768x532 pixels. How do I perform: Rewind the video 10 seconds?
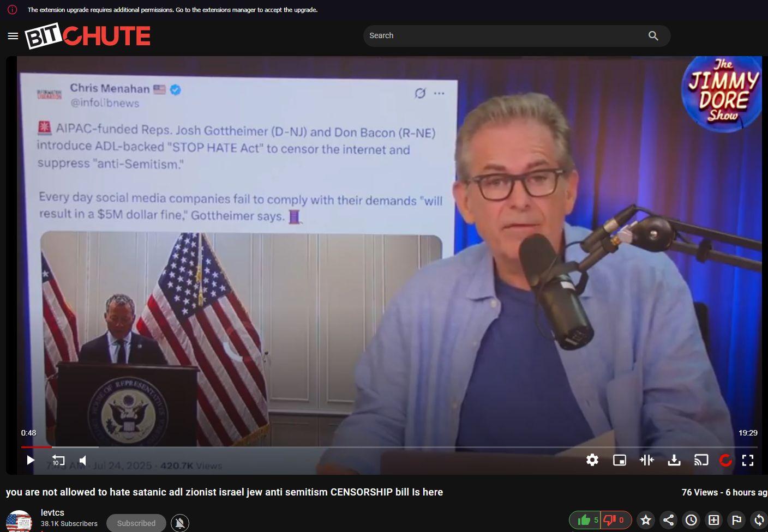coord(58,460)
